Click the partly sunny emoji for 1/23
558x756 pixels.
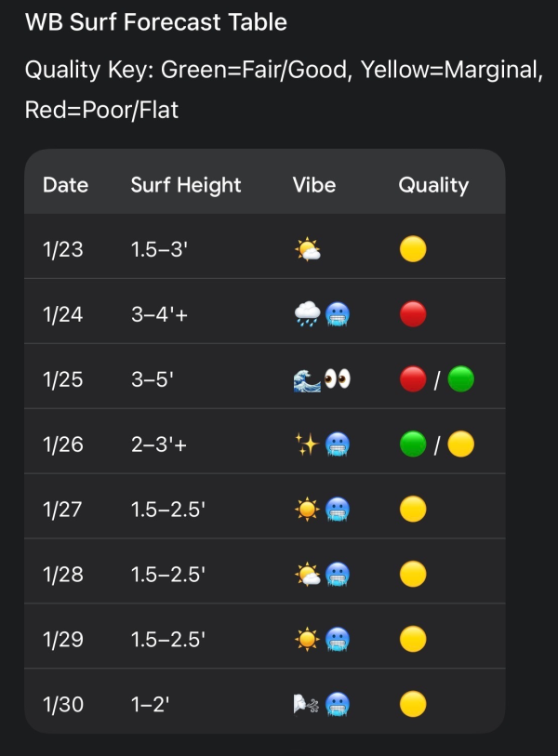click(307, 249)
